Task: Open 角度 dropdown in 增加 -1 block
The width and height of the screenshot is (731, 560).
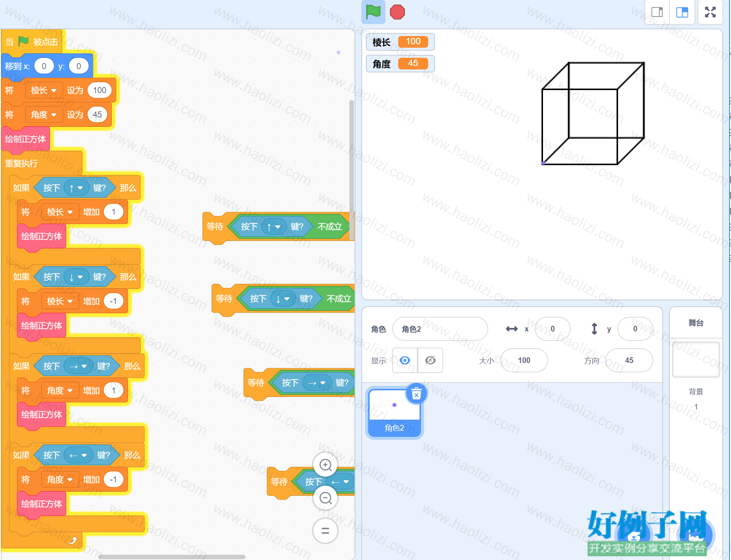Action: coord(60,480)
